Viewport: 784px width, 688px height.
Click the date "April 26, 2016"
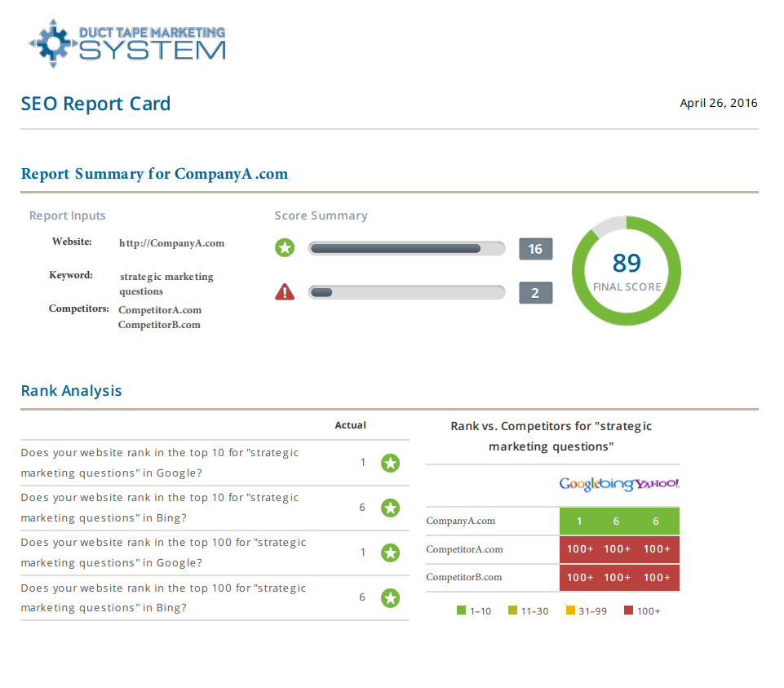point(719,103)
